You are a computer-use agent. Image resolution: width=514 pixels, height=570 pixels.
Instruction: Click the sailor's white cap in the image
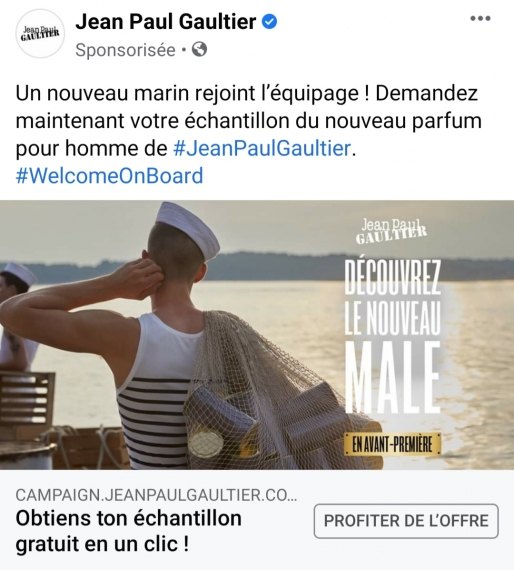[188, 227]
